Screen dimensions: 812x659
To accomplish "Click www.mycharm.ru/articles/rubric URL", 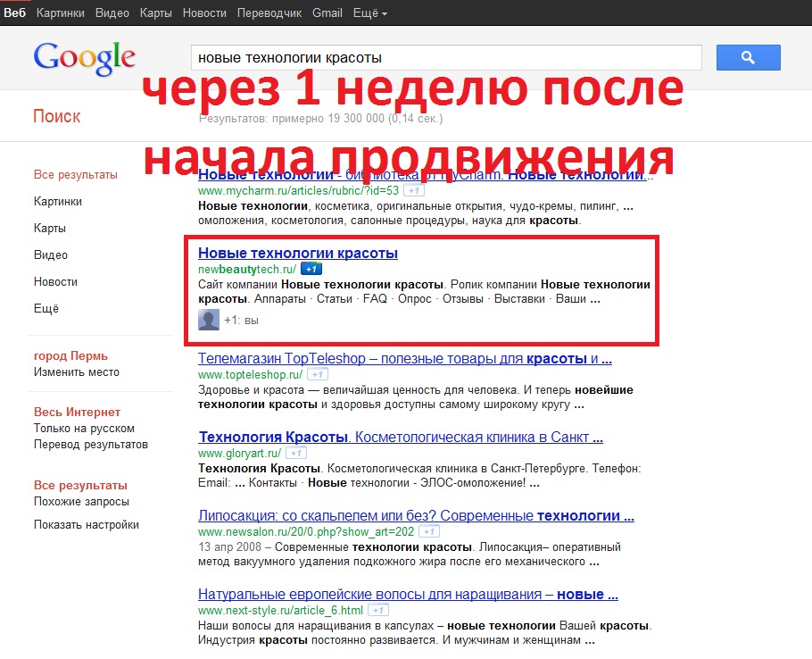I will click(298, 191).
